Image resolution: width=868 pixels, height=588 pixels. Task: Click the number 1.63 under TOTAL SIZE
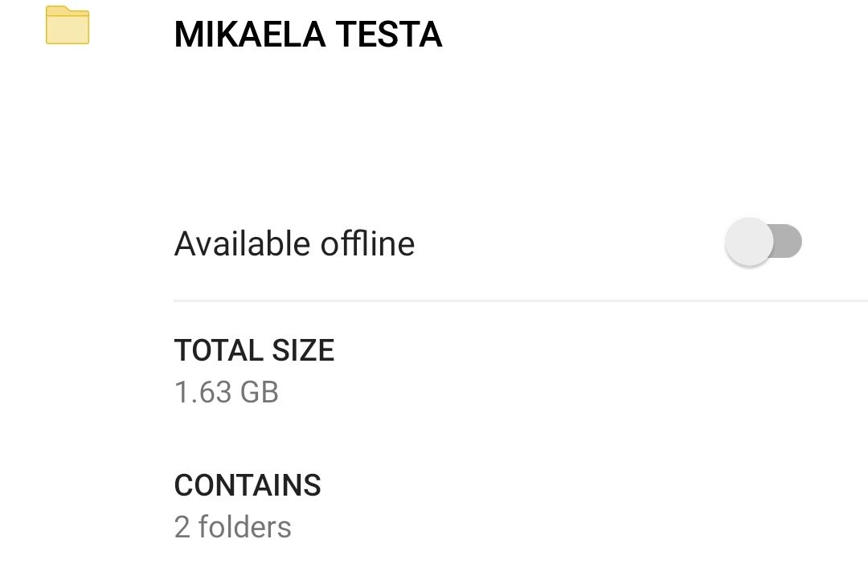coord(203,392)
